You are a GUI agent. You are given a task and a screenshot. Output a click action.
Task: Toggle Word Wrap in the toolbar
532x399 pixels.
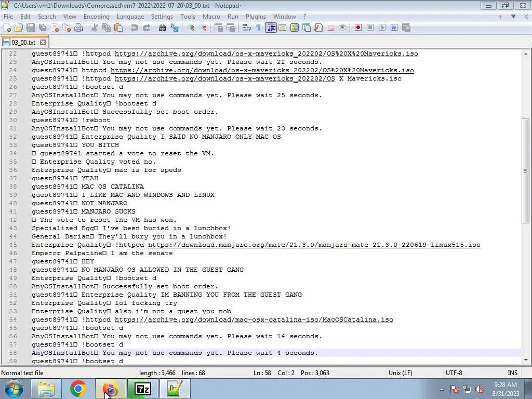(x=247, y=28)
